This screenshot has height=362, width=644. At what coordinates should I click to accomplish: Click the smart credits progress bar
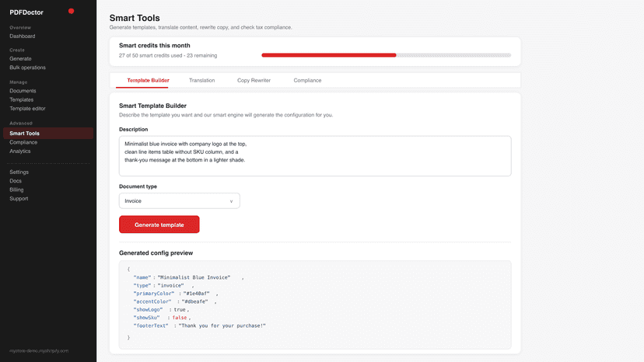click(x=386, y=55)
